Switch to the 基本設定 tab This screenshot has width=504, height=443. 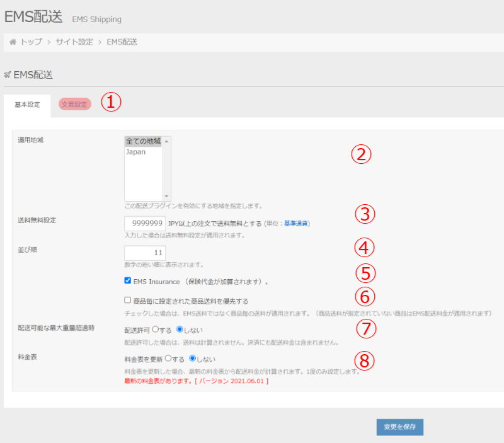pos(27,105)
